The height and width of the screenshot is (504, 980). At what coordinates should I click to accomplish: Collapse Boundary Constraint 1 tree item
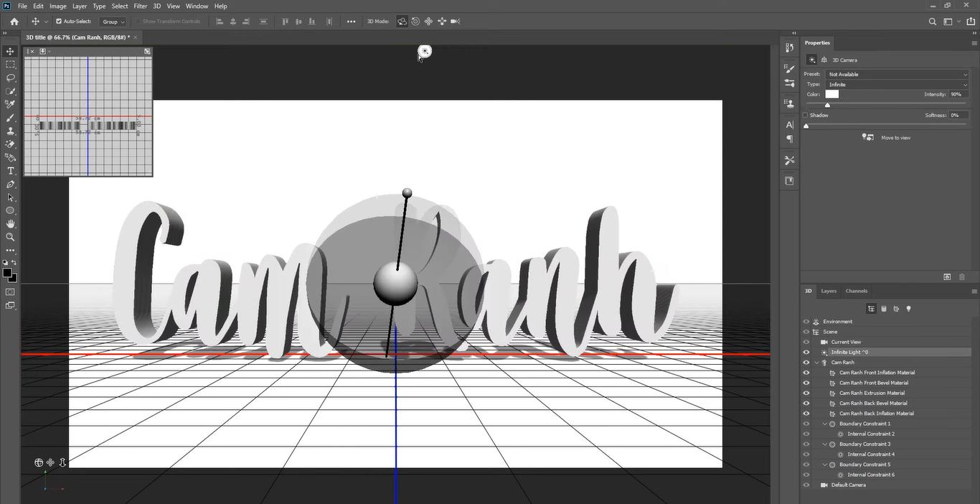coord(825,424)
